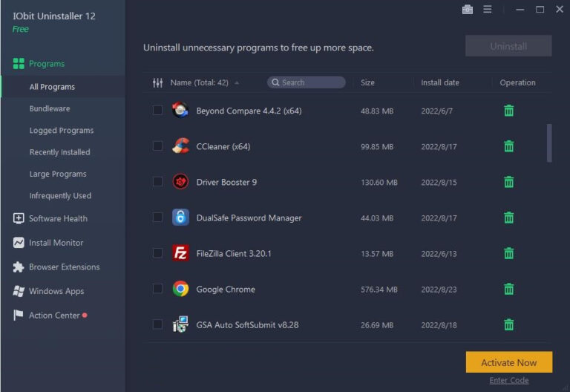The height and width of the screenshot is (392, 570).
Task: Open the hamburger menu in the title bar
Action: 488,10
